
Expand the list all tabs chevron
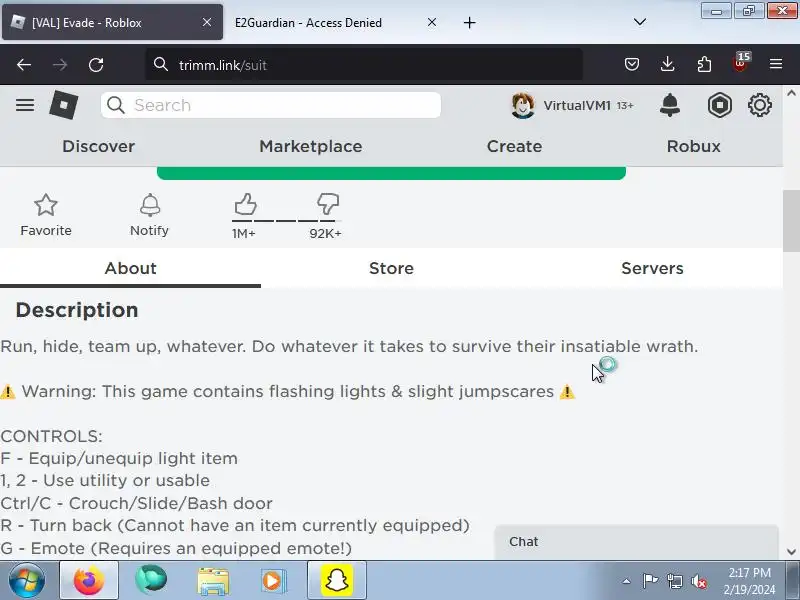(640, 22)
